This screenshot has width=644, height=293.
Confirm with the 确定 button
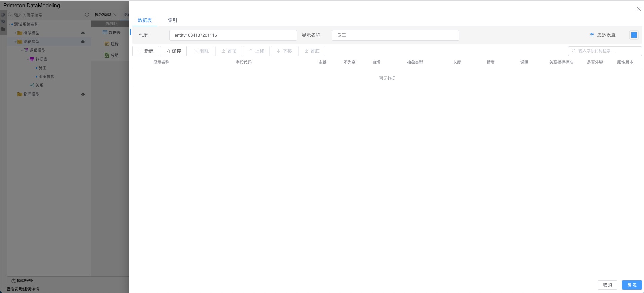click(632, 285)
